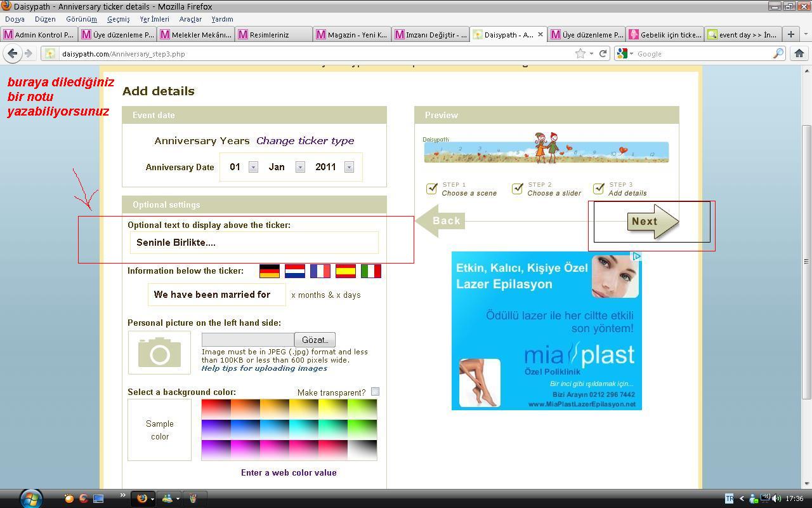Expand the anniversary month dropdown
The width and height of the screenshot is (812, 508).
(x=300, y=167)
